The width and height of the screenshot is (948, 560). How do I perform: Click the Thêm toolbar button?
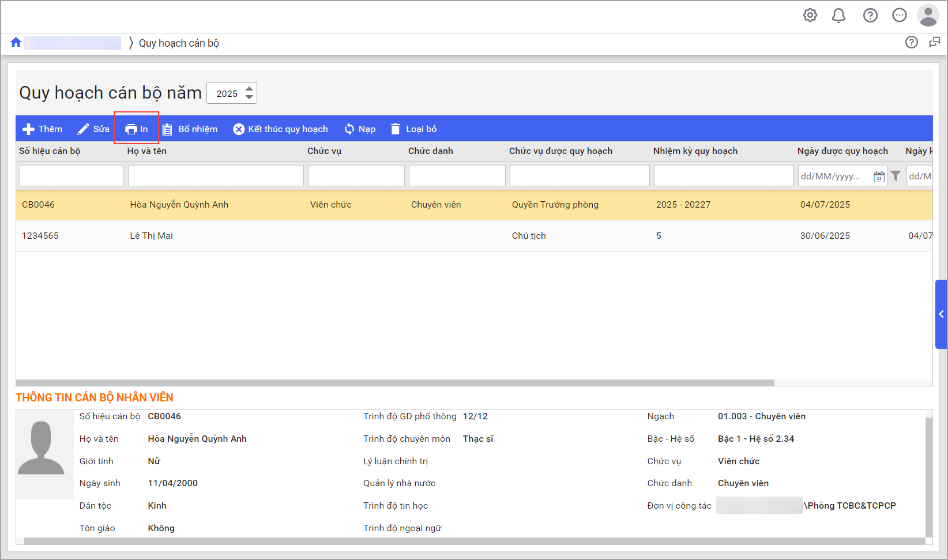[x=42, y=129]
